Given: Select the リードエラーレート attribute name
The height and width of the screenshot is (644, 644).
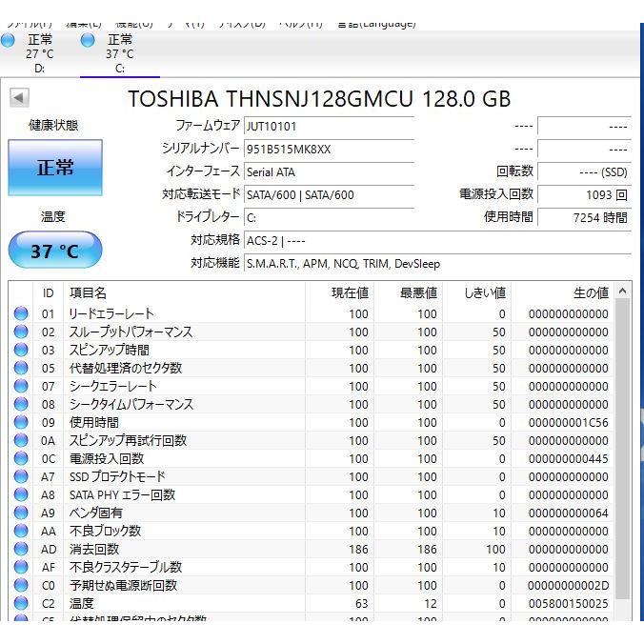Looking at the screenshot, I should click(x=111, y=313).
